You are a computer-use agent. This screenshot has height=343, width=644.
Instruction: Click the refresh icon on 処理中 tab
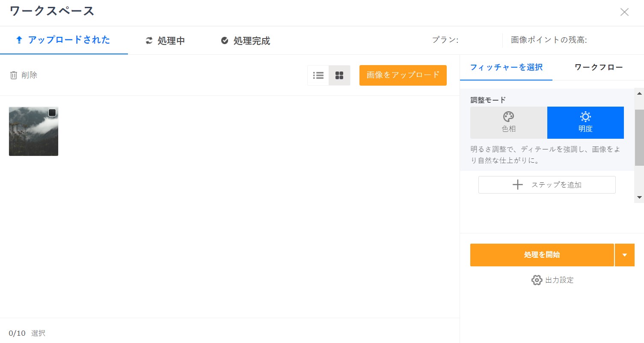tap(149, 40)
